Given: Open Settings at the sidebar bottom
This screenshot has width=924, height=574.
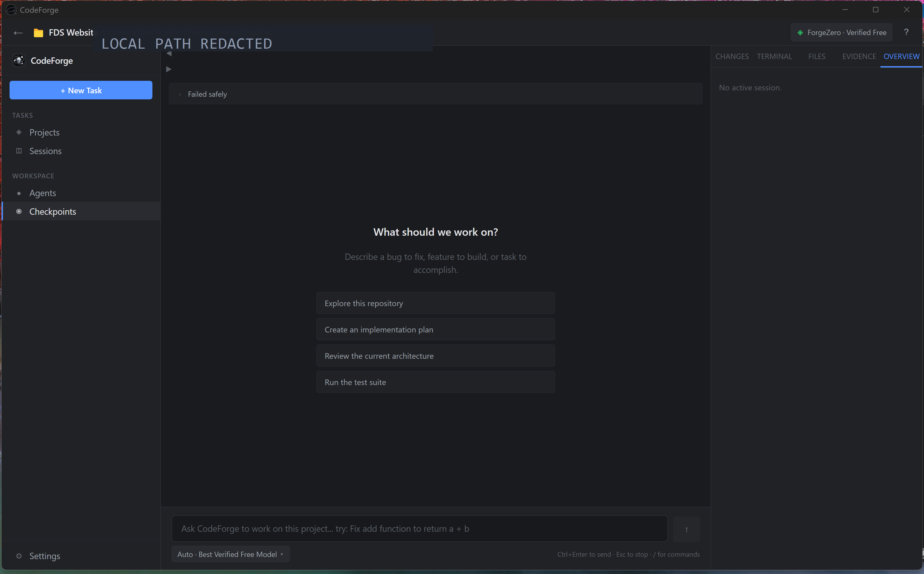Looking at the screenshot, I should [81, 556].
